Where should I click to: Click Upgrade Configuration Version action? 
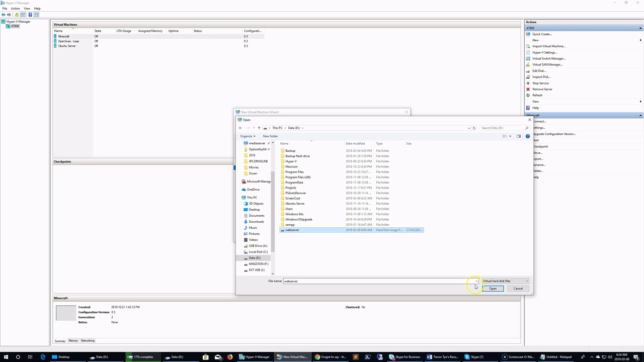coord(554,134)
